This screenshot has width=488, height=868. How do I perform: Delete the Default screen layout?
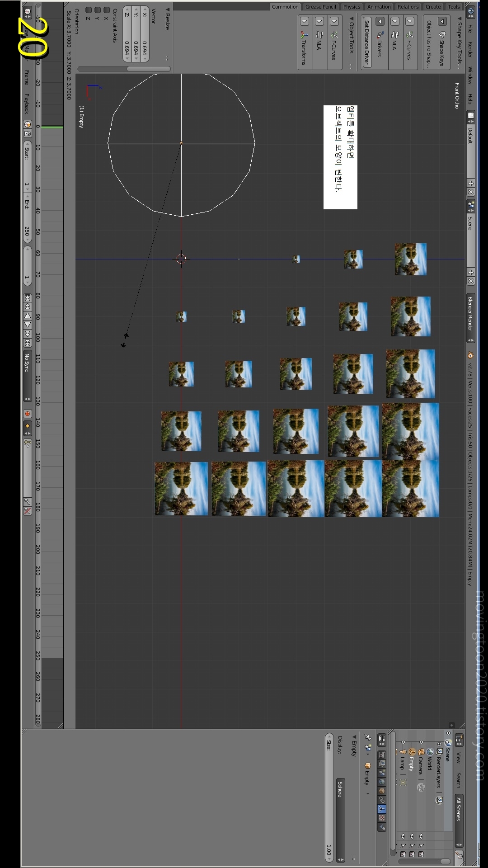[x=470, y=192]
